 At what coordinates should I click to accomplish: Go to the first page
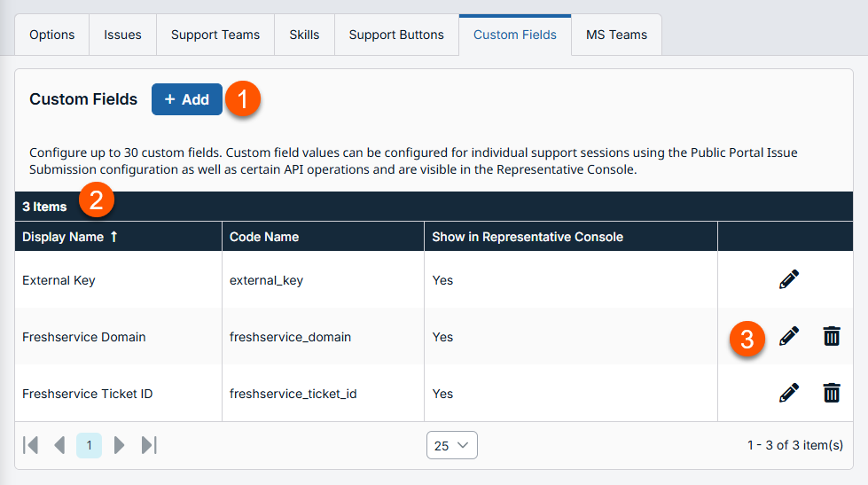31,445
